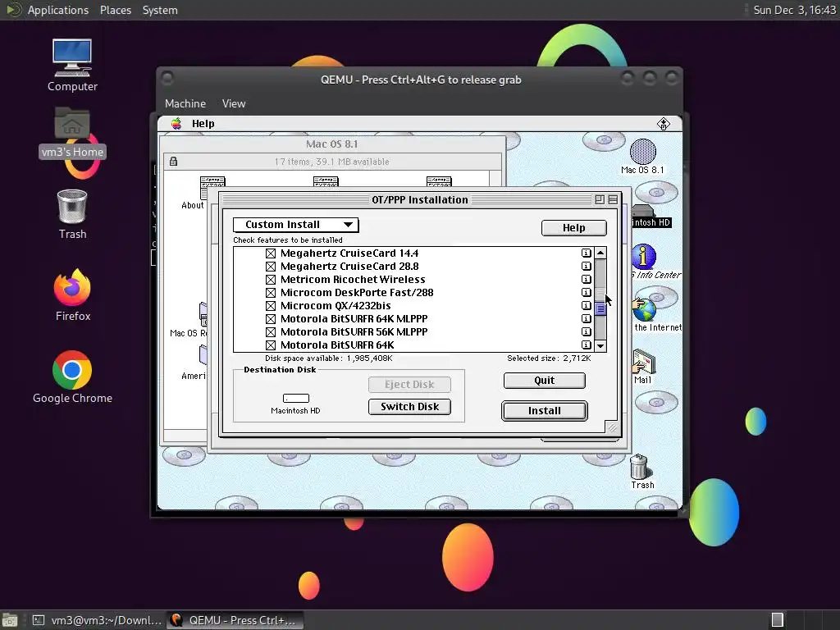Show info for Megahertz CruiseCard 14.4
The height and width of the screenshot is (630, 840).
[x=586, y=253]
